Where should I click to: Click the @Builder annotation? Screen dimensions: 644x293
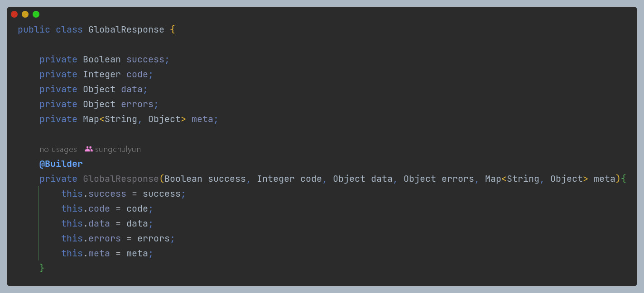tap(61, 164)
